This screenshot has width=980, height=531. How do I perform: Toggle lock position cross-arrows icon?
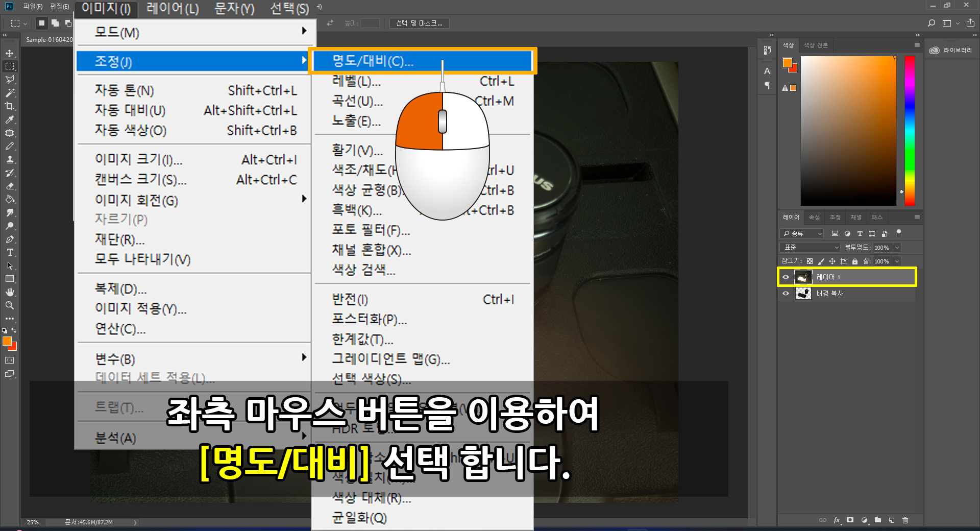[x=832, y=261]
